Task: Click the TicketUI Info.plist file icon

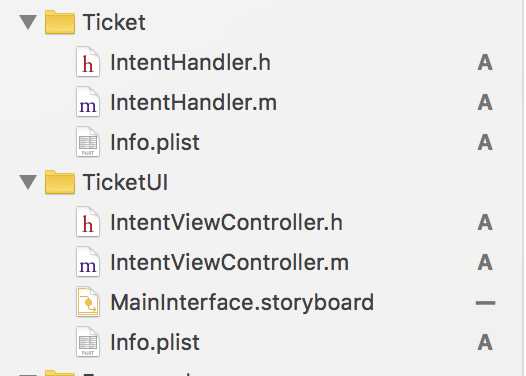Action: coord(88,342)
